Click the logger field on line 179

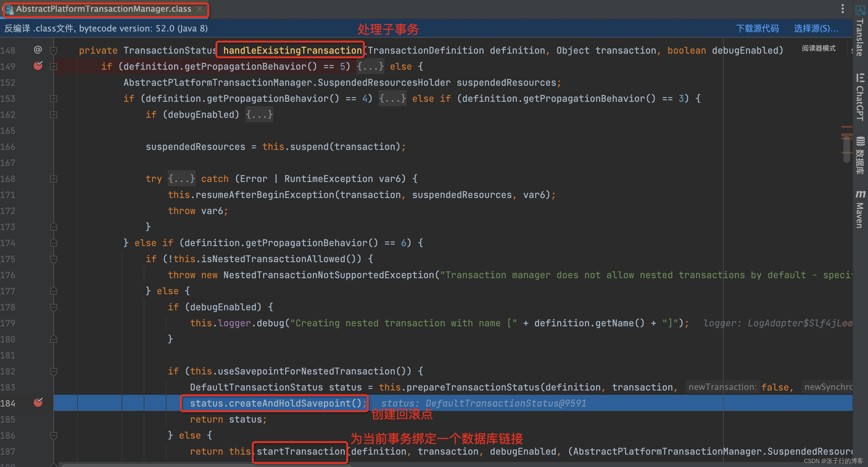(234, 323)
